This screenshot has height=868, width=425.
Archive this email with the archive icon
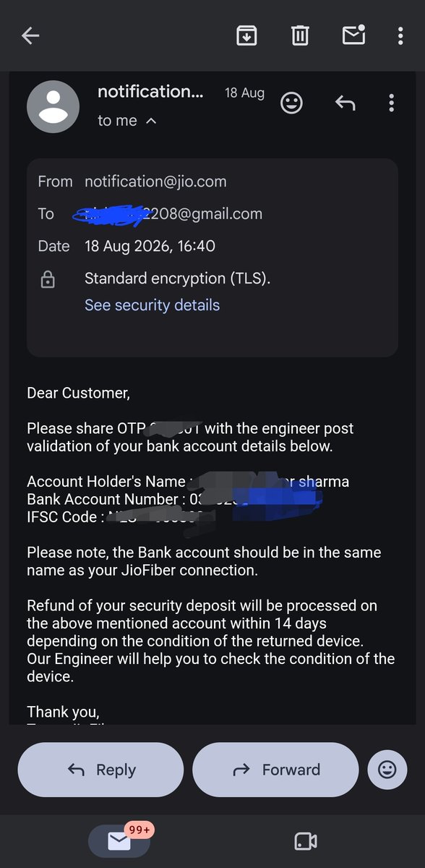[x=247, y=35]
